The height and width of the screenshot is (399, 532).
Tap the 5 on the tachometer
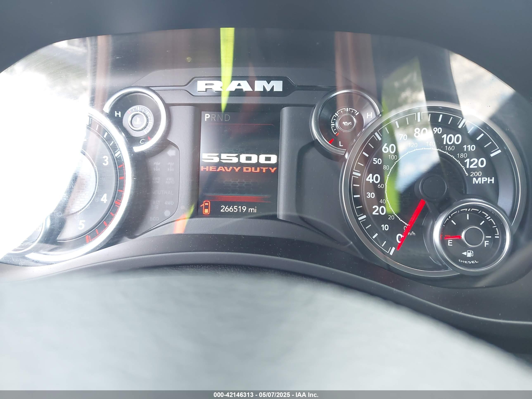click(82, 225)
